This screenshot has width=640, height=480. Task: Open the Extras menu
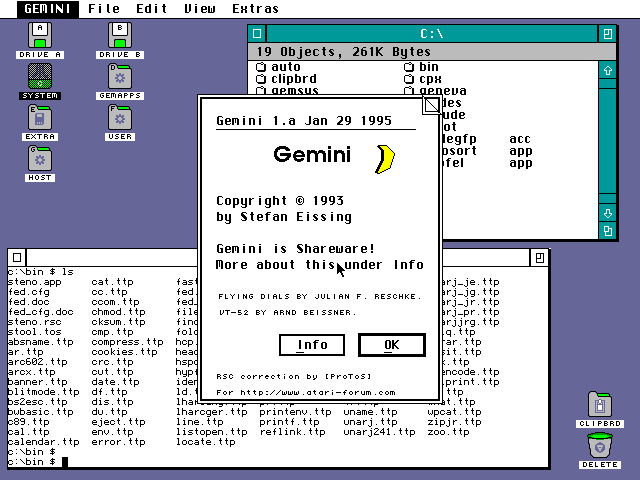pyautogui.click(x=255, y=9)
